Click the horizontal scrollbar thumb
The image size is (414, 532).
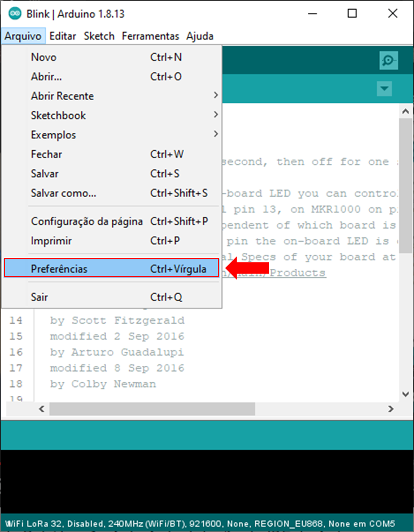[152, 409]
